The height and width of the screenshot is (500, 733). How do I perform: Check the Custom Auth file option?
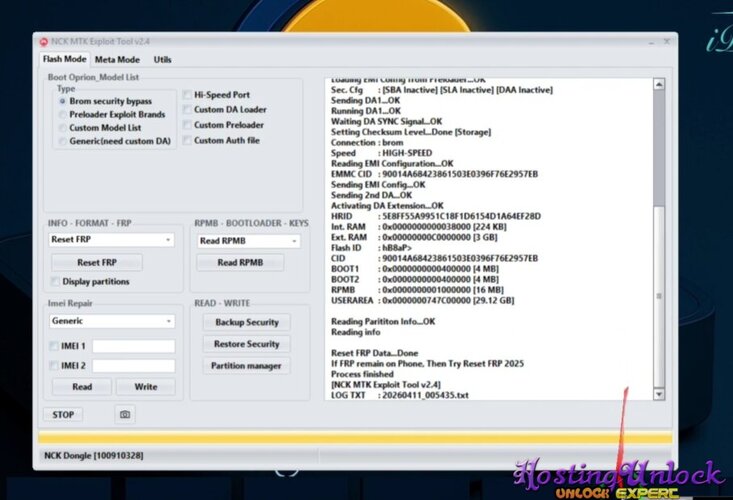(187, 140)
